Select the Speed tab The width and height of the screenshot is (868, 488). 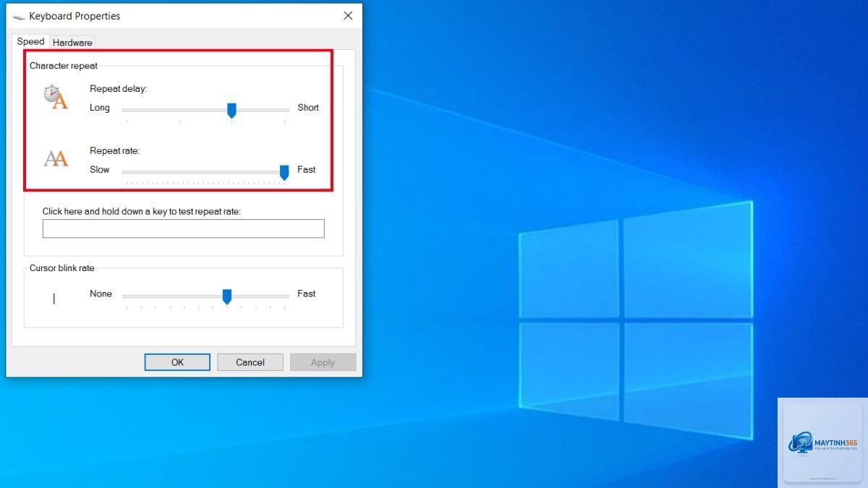[31, 41]
